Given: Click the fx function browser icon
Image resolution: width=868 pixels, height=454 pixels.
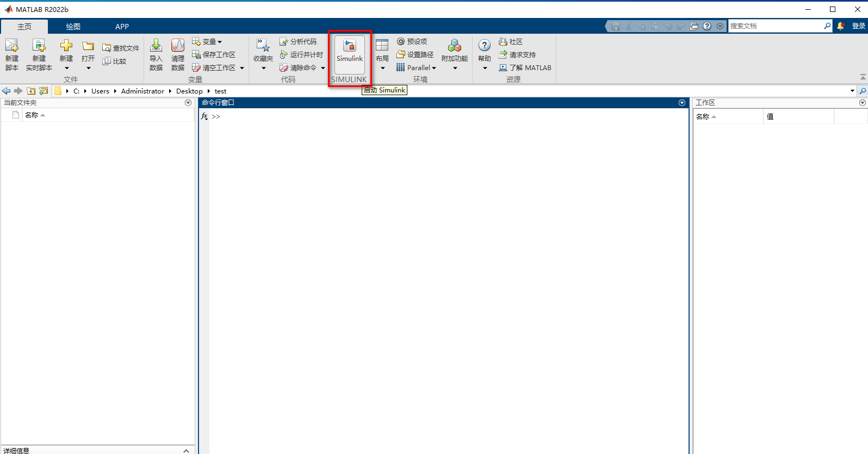Looking at the screenshot, I should tap(204, 116).
